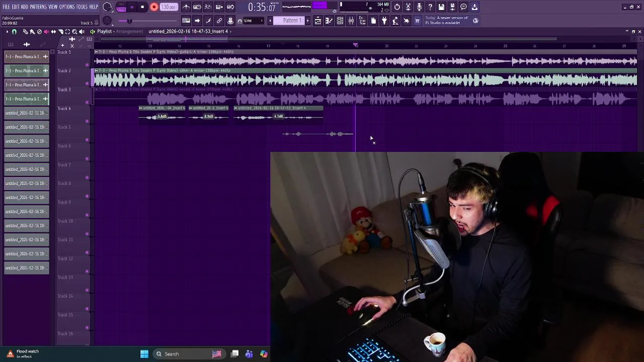This screenshot has height=362, width=644.
Task: Open the piano roll view icon
Action: tap(329, 21)
